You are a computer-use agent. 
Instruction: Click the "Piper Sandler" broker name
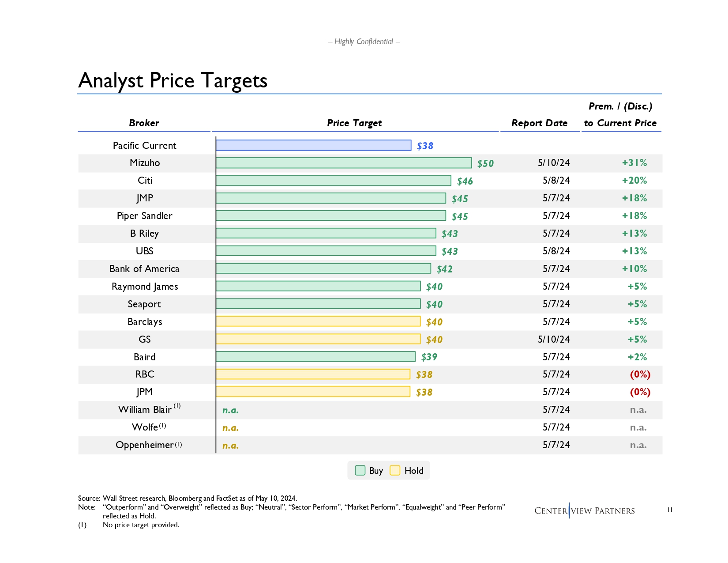[x=145, y=216]
